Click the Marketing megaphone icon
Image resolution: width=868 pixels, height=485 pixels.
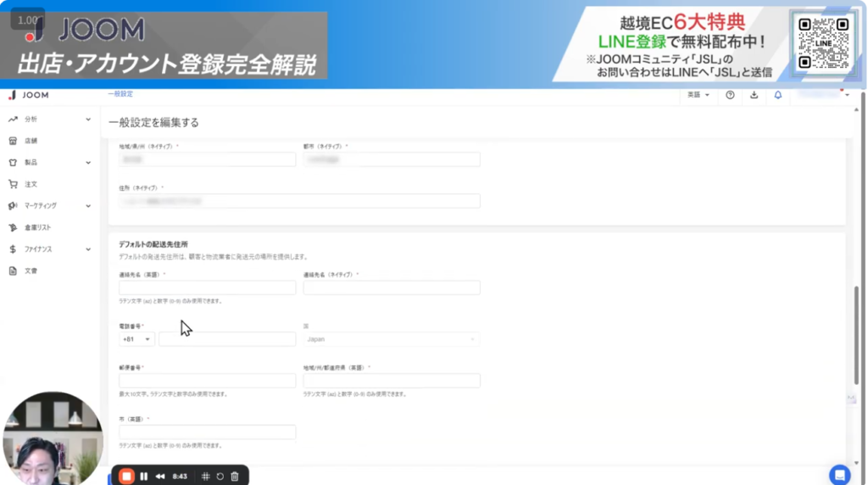(13, 206)
